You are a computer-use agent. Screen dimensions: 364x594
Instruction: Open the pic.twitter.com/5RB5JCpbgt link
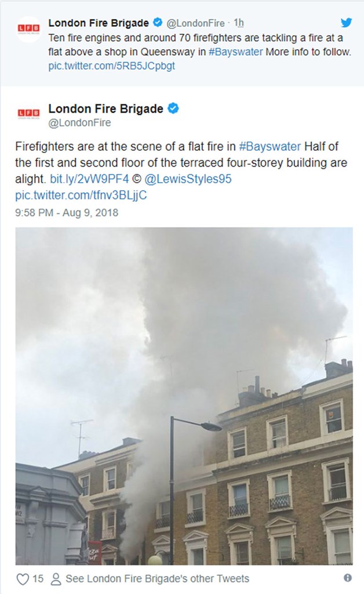(112, 66)
